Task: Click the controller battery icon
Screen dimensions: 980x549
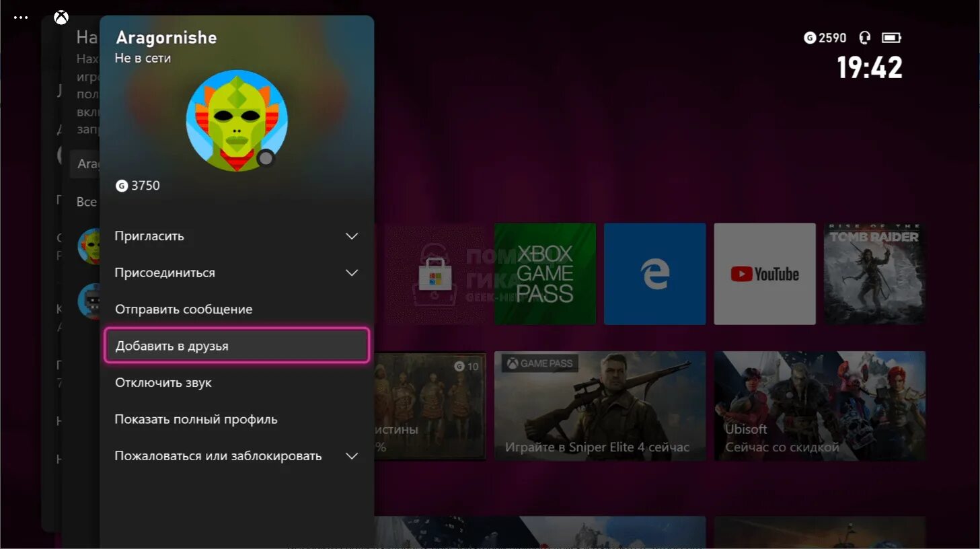Action: point(891,38)
